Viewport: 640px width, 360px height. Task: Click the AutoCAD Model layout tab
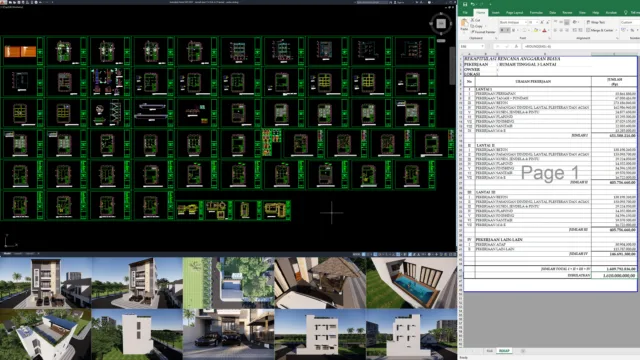tap(7, 254)
